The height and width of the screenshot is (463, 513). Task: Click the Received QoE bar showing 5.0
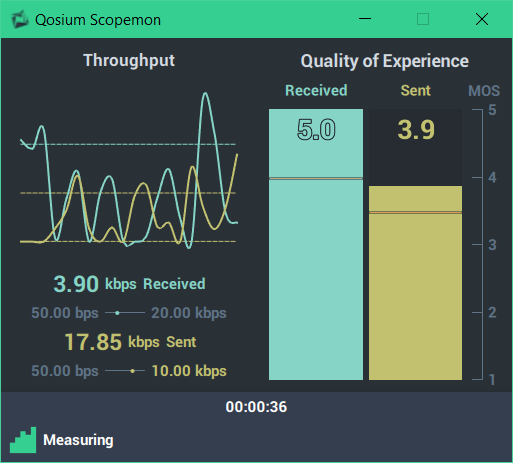click(316, 244)
